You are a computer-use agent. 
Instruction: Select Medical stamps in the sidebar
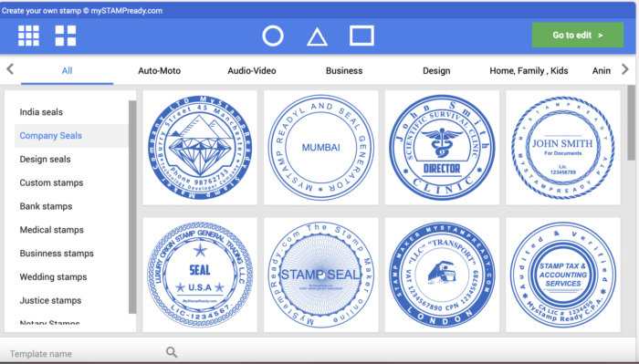(71, 230)
